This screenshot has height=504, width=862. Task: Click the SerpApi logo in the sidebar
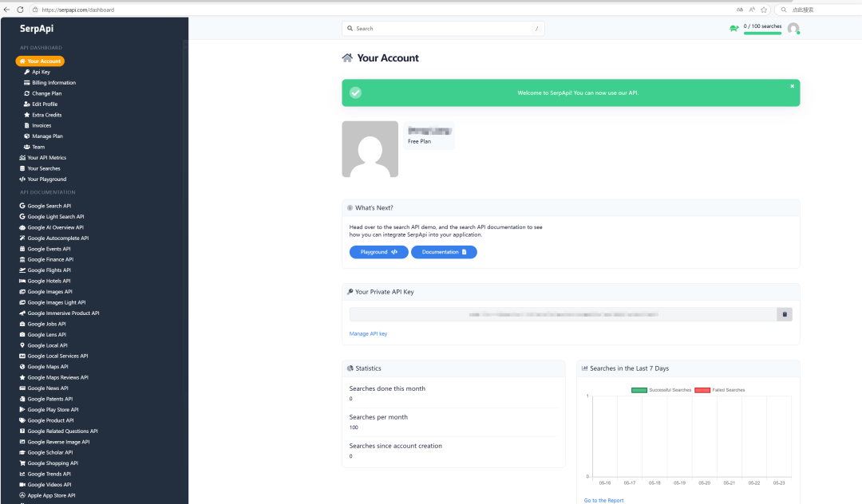click(37, 29)
